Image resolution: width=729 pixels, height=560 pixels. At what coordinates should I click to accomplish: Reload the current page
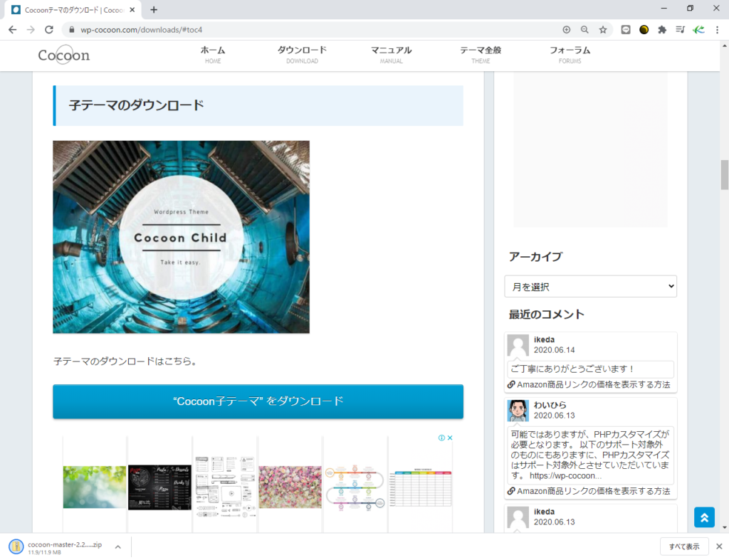coord(49,30)
